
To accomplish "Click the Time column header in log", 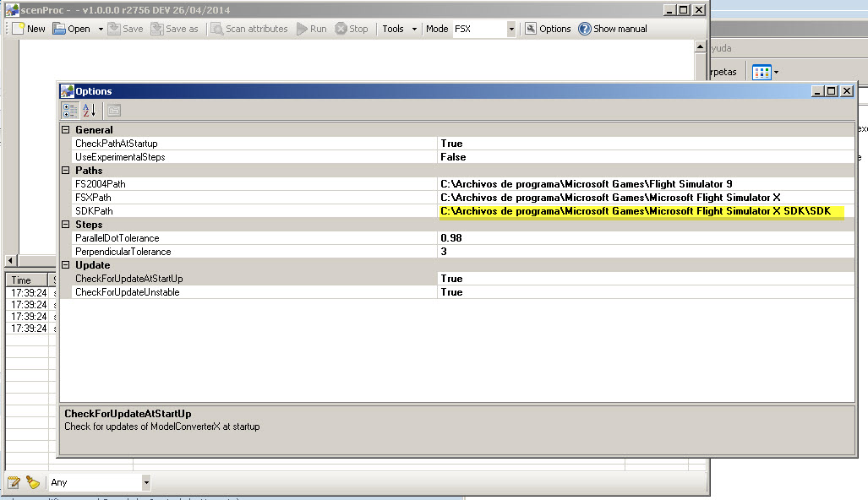I will (x=22, y=280).
